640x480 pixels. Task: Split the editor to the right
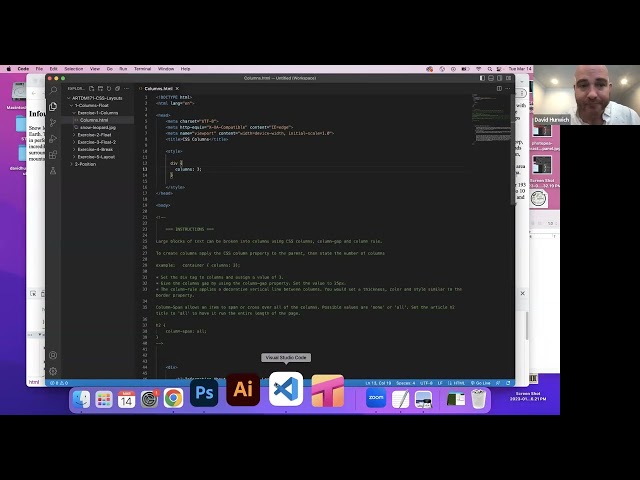(x=499, y=89)
